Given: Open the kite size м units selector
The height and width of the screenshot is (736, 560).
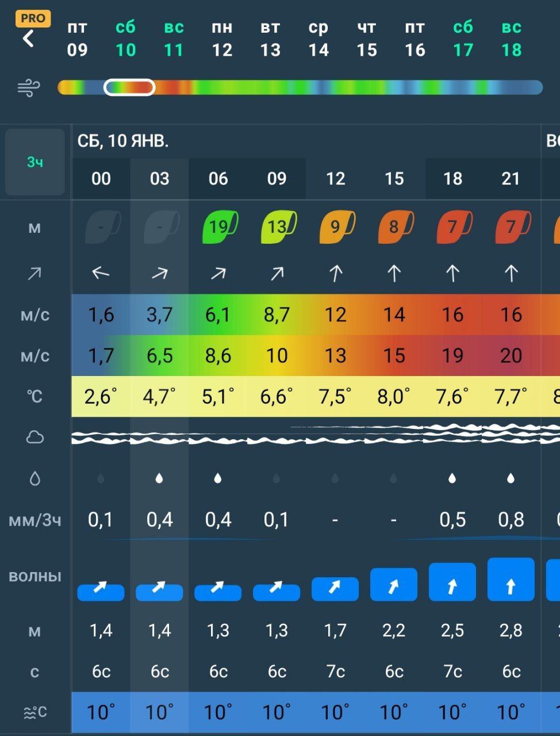Looking at the screenshot, I should 35,228.
